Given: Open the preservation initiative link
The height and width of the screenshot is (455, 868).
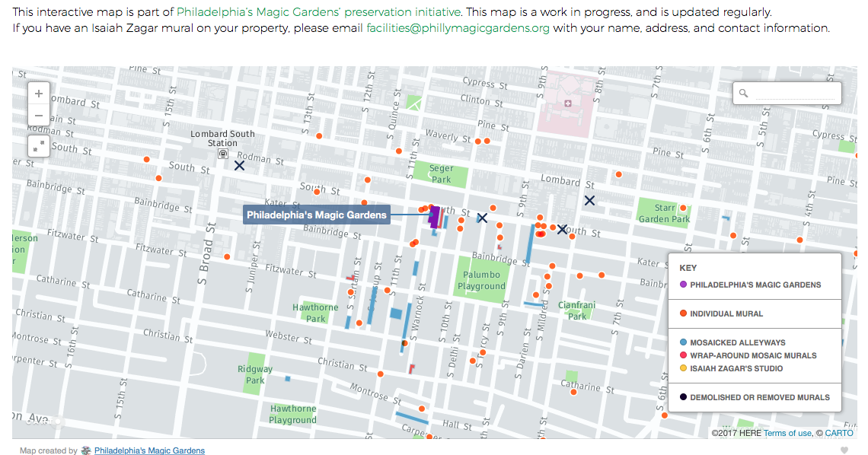Looking at the screenshot, I should point(318,11).
